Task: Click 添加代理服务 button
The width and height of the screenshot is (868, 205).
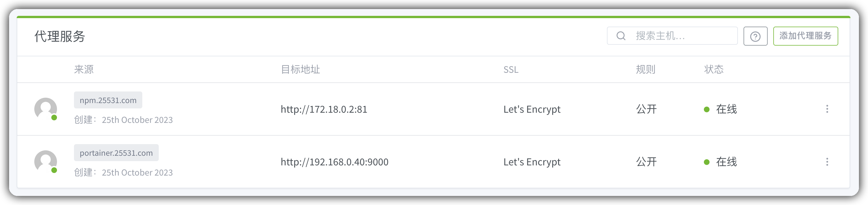Action: 805,36
